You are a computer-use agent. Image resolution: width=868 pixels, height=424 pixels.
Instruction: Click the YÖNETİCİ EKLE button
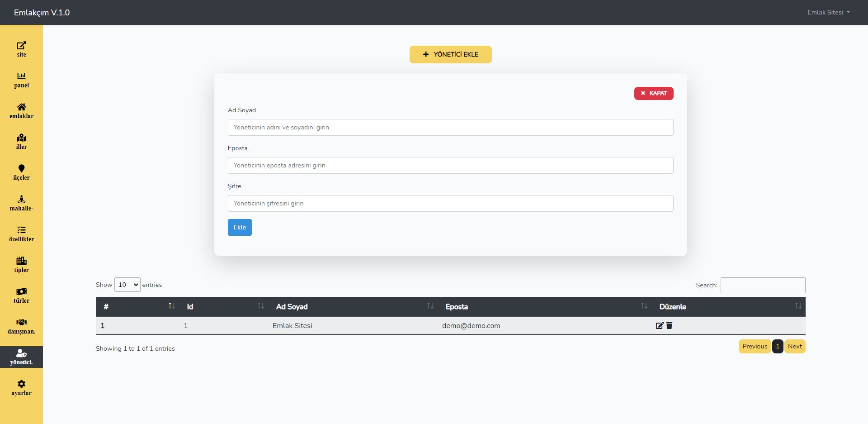tap(450, 54)
